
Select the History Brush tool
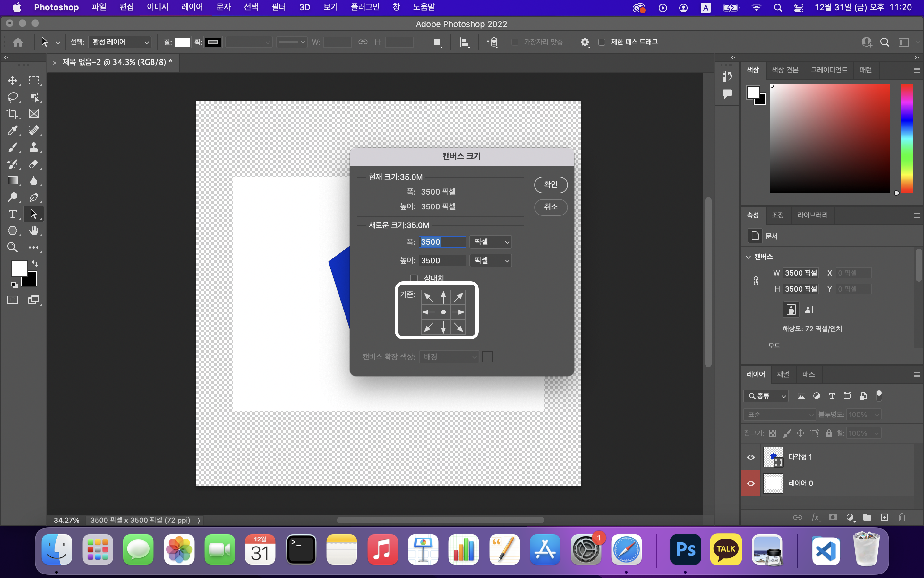tap(13, 164)
